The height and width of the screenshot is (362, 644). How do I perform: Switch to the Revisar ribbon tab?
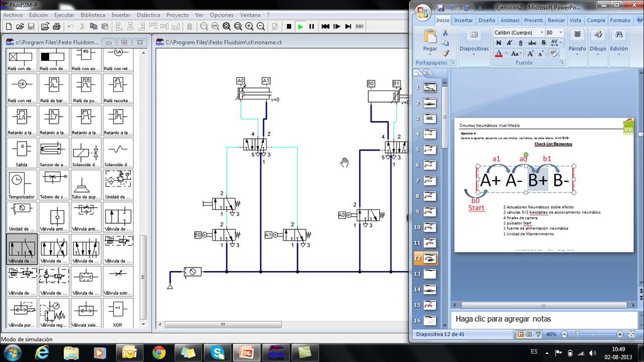556,21
